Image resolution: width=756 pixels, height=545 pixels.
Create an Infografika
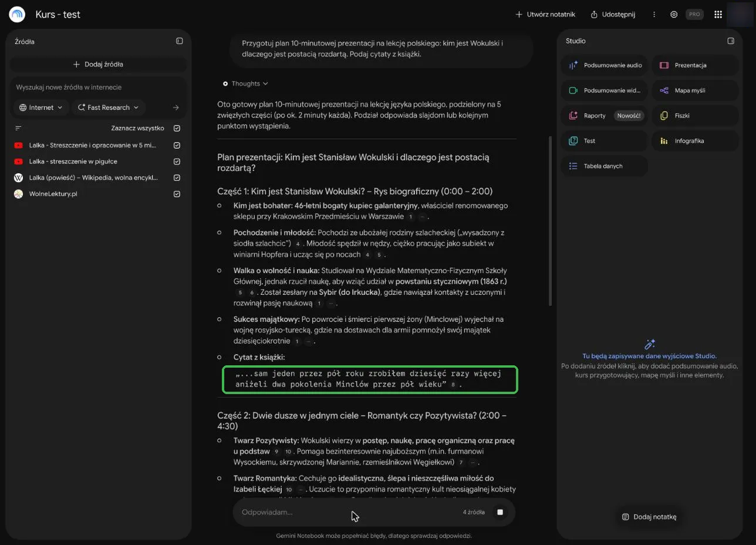(x=696, y=141)
